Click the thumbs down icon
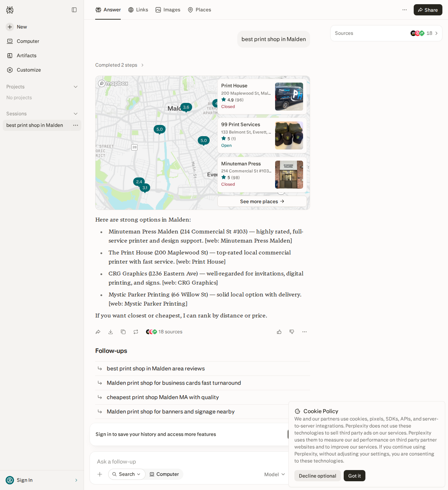This screenshot has width=448, height=490. 292,332
